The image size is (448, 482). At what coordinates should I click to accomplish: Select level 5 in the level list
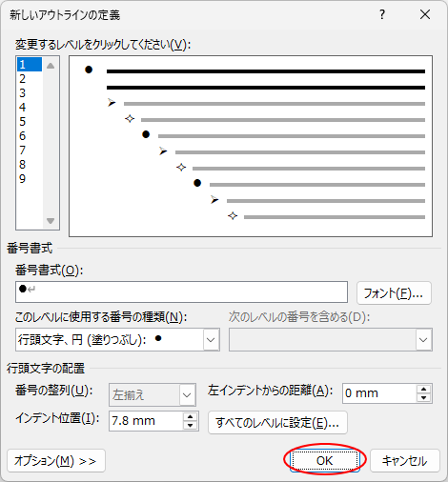coord(30,122)
